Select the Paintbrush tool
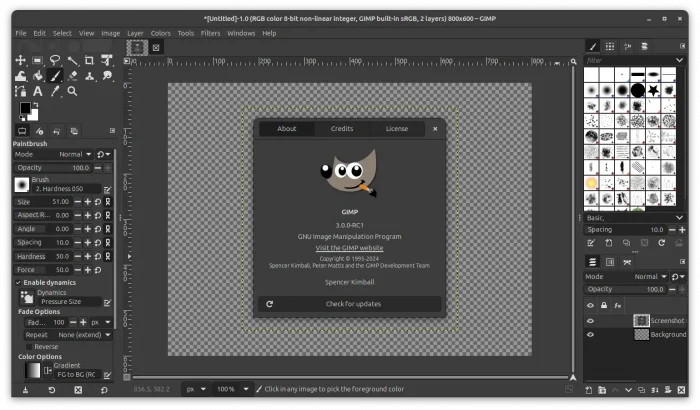This screenshot has width=700, height=410. pyautogui.click(x=55, y=76)
